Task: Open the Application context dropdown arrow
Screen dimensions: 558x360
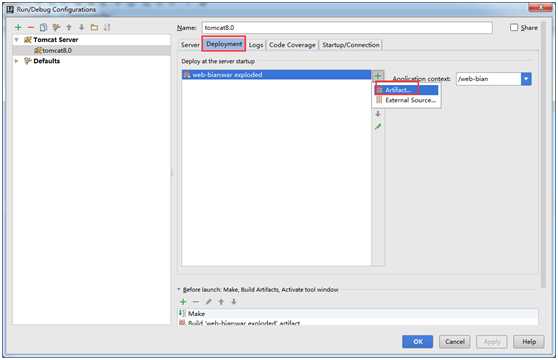Action: coord(526,79)
